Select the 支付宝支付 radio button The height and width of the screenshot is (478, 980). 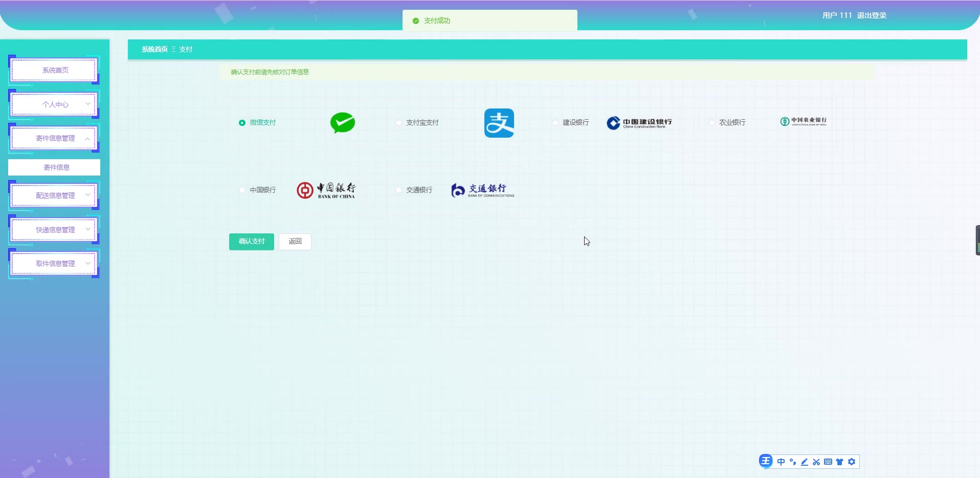pyautogui.click(x=398, y=123)
